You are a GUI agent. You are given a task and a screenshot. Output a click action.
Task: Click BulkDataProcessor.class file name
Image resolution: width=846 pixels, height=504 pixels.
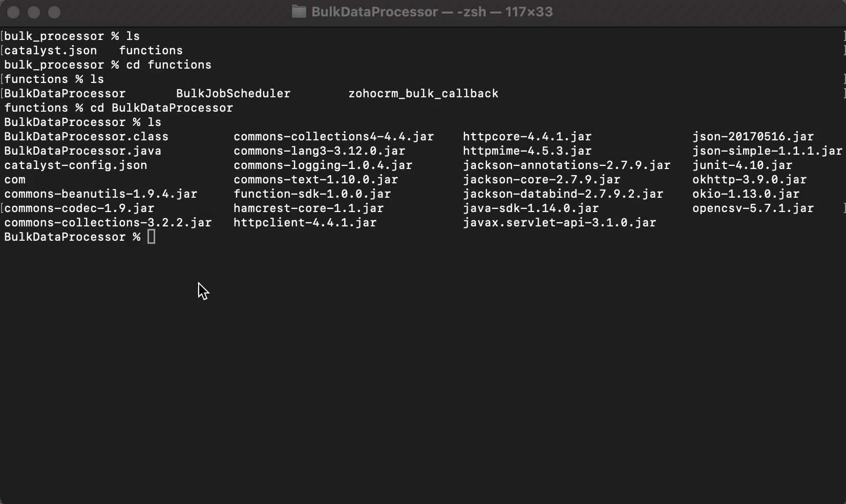(86, 137)
